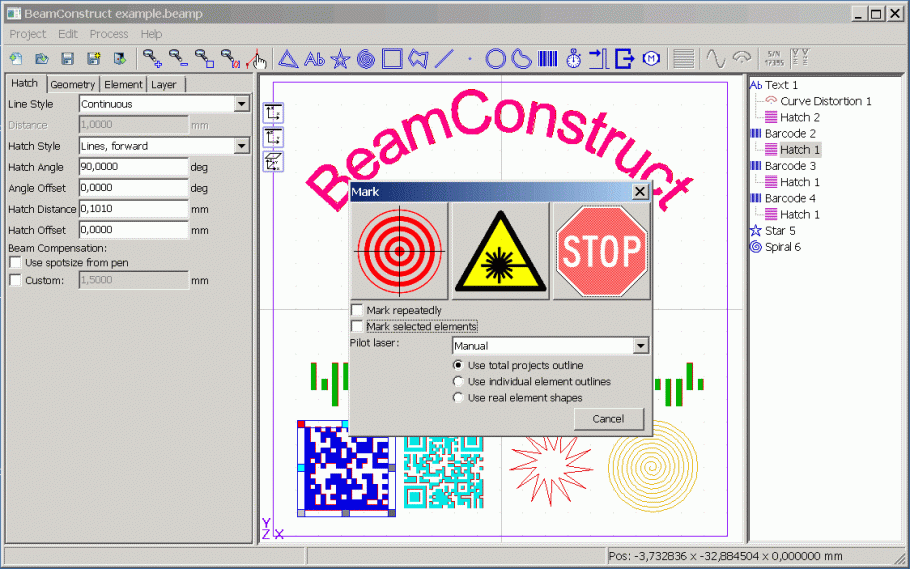Select the Ab text tool

[x=314, y=59]
